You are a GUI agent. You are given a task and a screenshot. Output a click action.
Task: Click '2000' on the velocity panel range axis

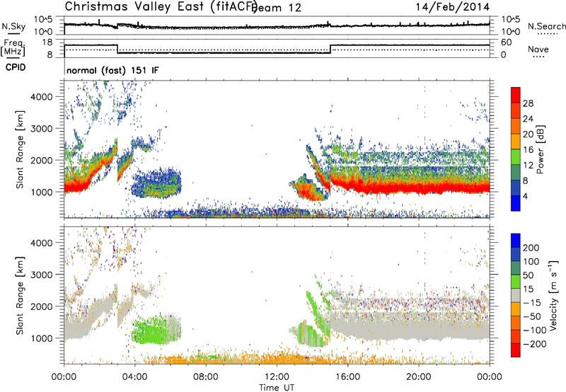(x=41, y=306)
